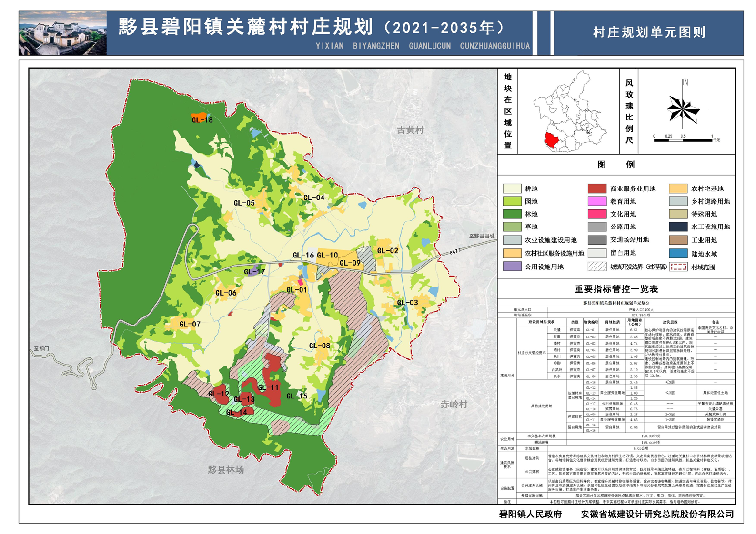756x534 pixels.
Task: Click the 农村社区服务设施用地 legend label
Action: click(x=554, y=254)
